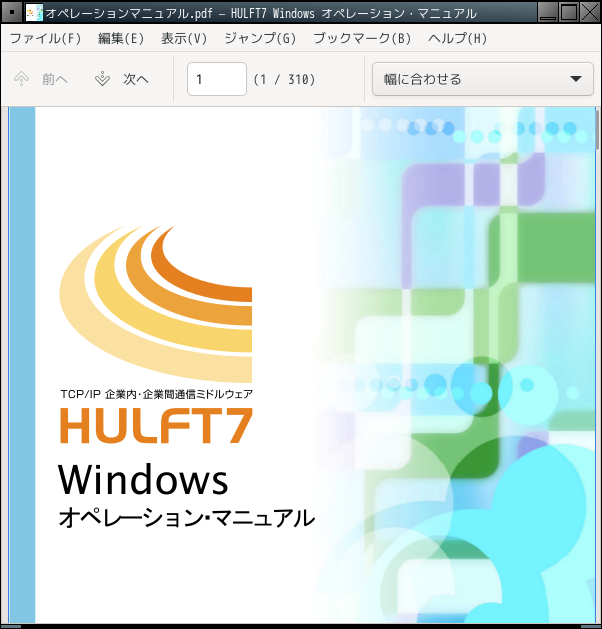Minimize the document viewer window
602x629 pixels.
(x=547, y=12)
